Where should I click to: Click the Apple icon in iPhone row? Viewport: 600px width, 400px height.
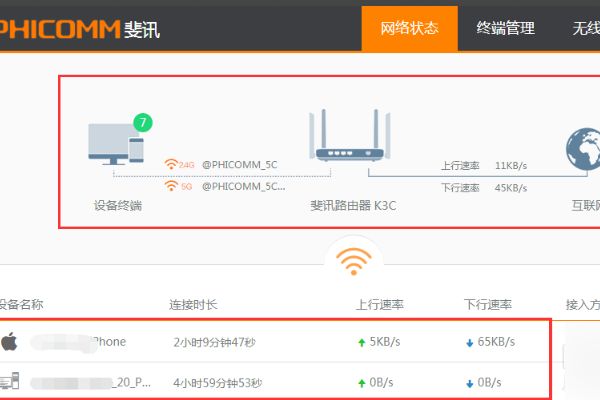tap(10, 341)
